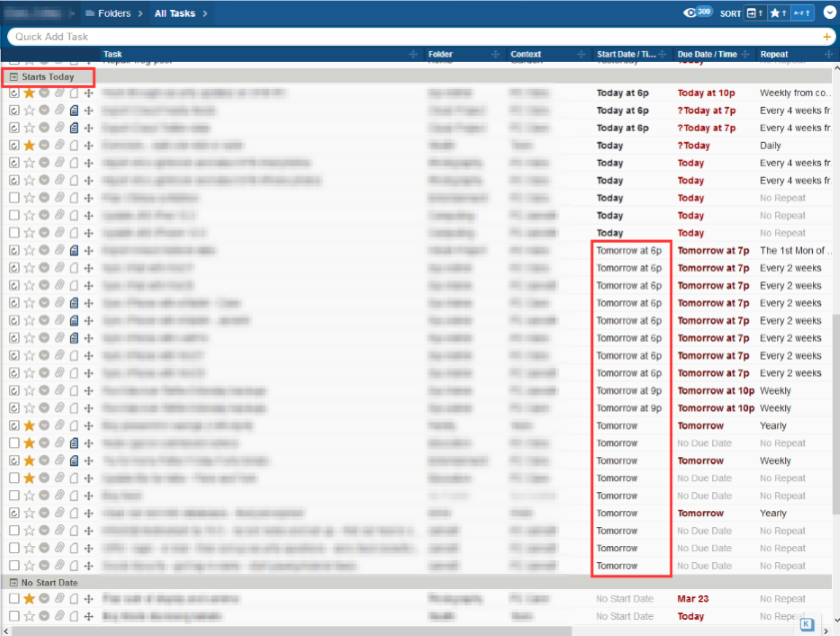Click the vertical scrollbar of the task list
Image resolution: width=840 pixels, height=636 pixels.
pos(836,412)
